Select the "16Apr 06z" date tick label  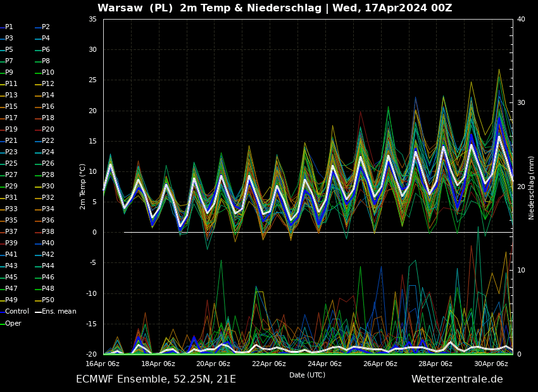coord(103,364)
